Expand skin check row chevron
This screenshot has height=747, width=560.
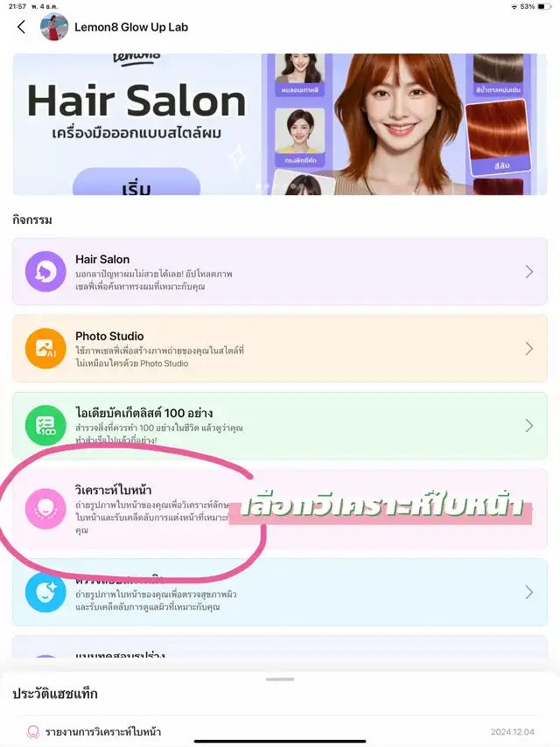[529, 592]
